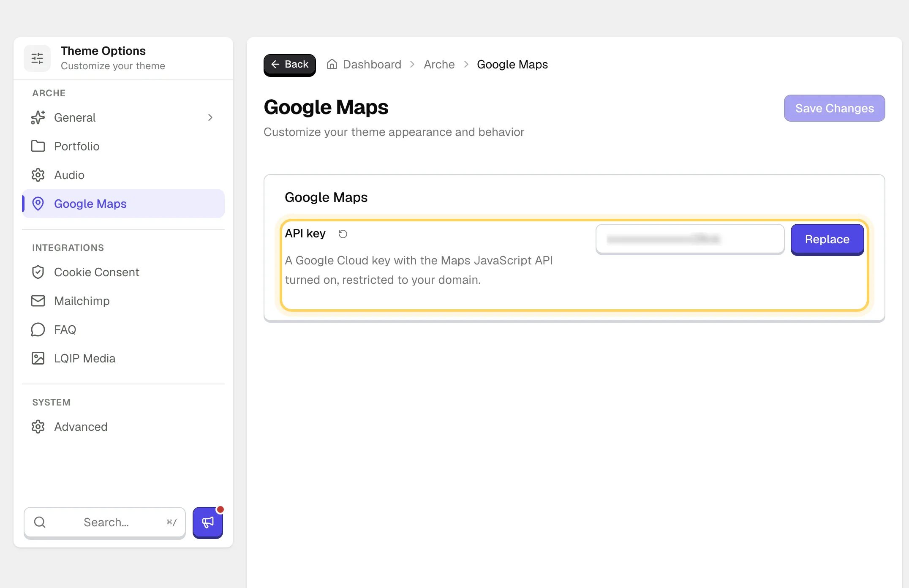The width and height of the screenshot is (909, 588).
Task: Focus the sidebar Search field
Action: tap(105, 523)
